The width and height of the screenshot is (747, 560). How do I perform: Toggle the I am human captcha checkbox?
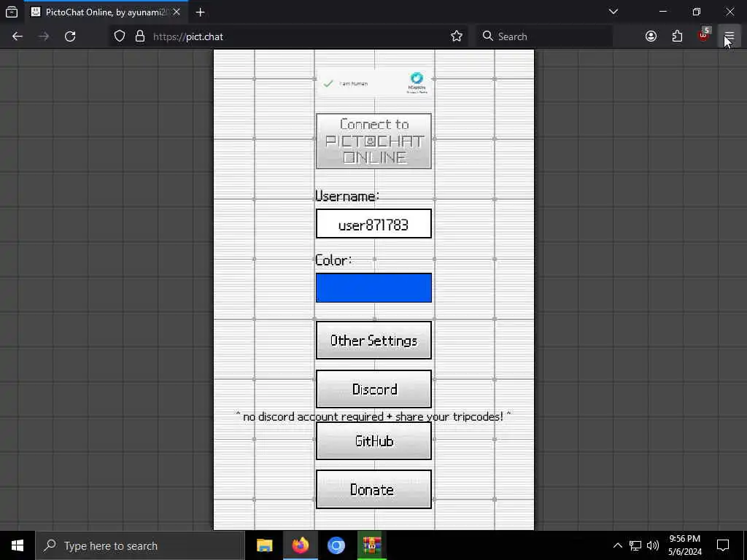[x=328, y=84]
